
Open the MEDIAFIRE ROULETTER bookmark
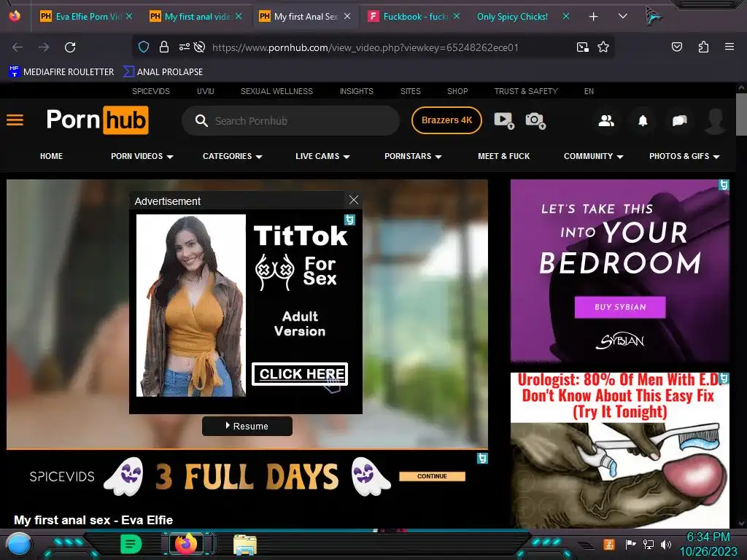pyautogui.click(x=61, y=72)
